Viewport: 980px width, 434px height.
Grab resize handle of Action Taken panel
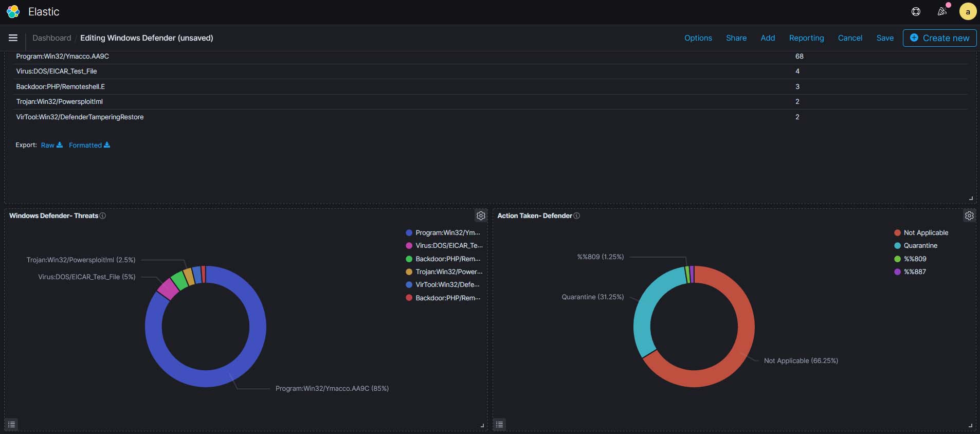[x=971, y=425]
